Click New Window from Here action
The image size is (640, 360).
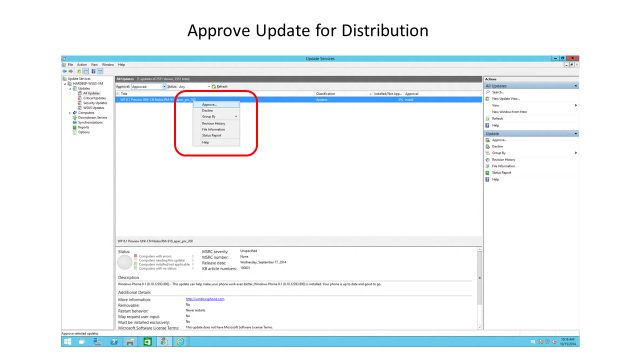tap(509, 112)
